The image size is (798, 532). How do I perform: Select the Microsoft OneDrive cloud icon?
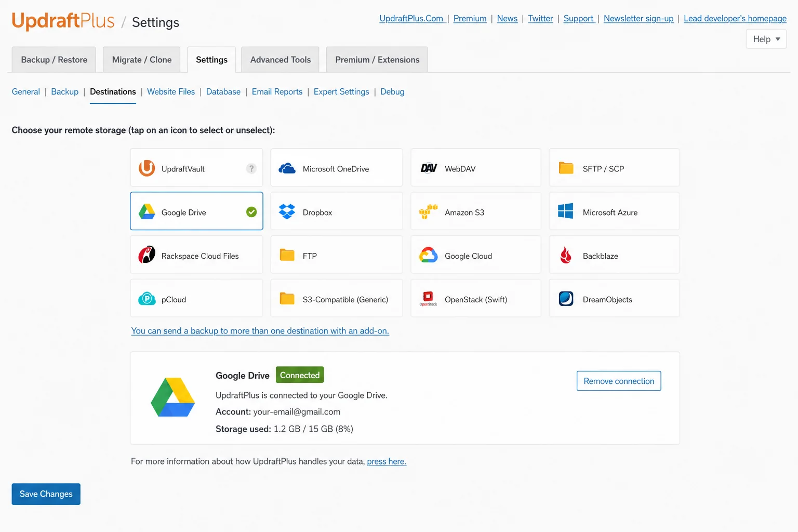point(287,168)
